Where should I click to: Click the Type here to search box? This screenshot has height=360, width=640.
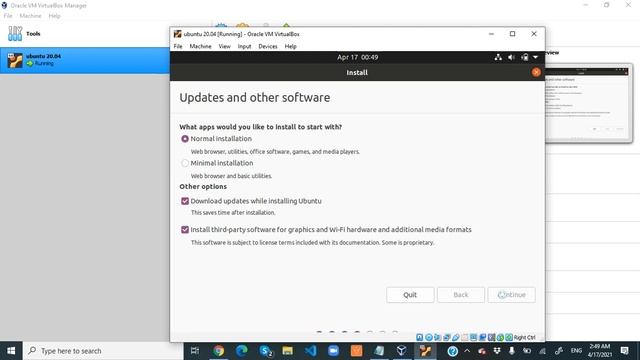pyautogui.click(x=103, y=351)
